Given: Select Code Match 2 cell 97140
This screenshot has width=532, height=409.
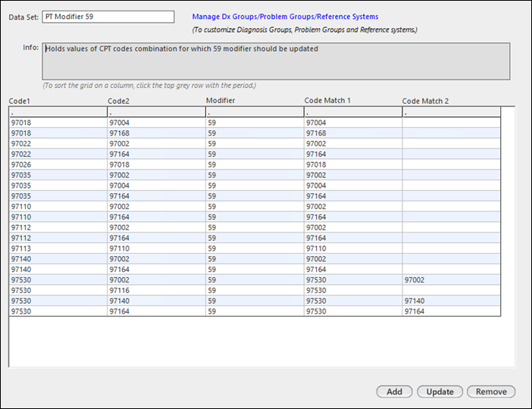Looking at the screenshot, I should (x=451, y=301).
